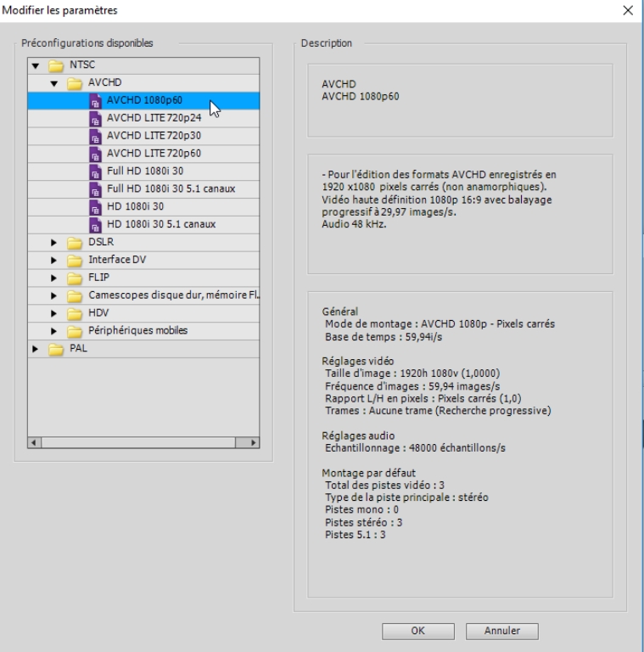
Task: Expand the HDV folder arrow
Action: point(53,313)
